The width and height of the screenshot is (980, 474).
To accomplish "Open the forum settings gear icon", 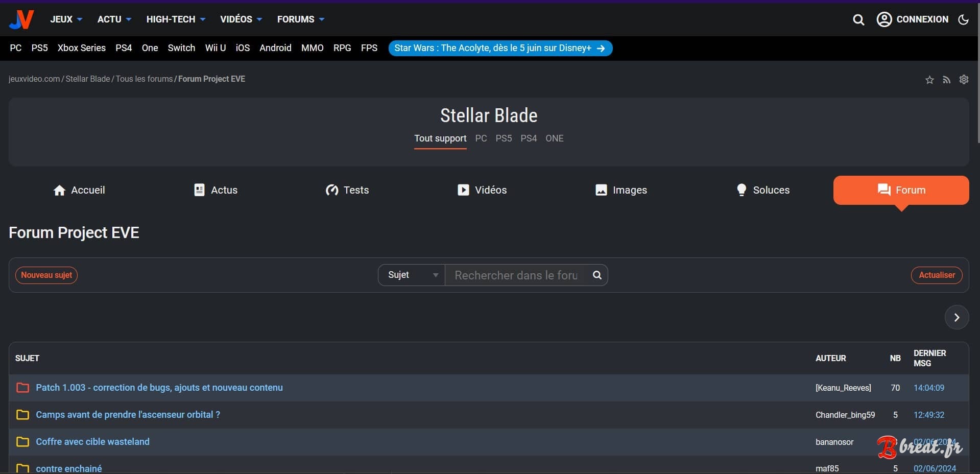I will point(964,79).
